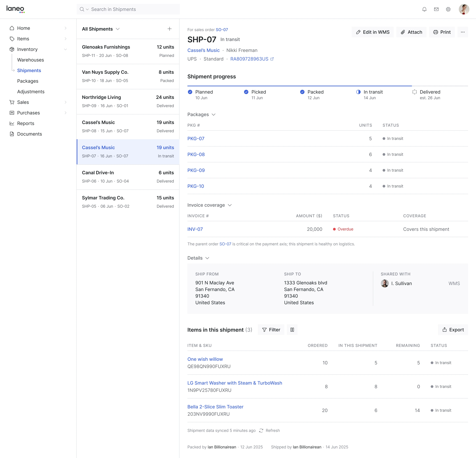Click the Delivered progress step icon
The image size is (476, 458).
tap(414, 92)
